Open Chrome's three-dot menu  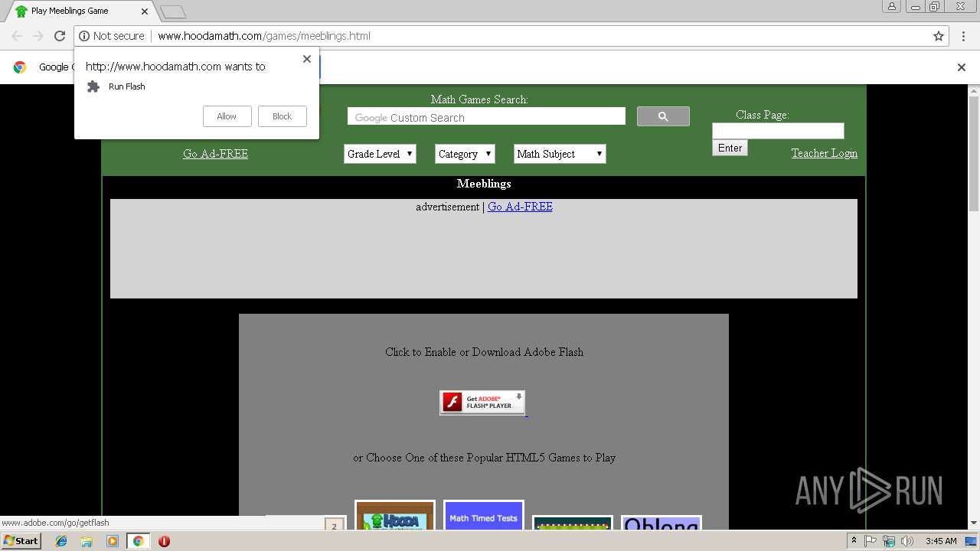pos(963,36)
